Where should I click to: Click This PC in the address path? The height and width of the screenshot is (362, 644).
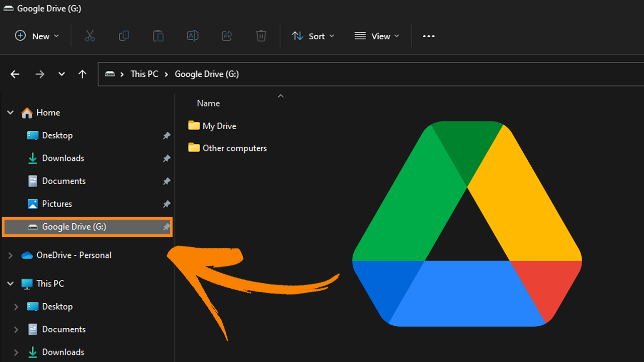[x=144, y=74]
